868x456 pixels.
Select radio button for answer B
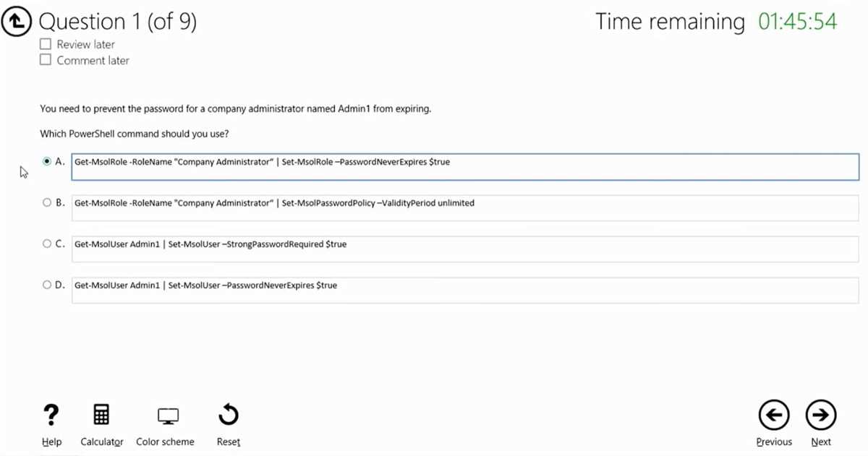pyautogui.click(x=47, y=203)
